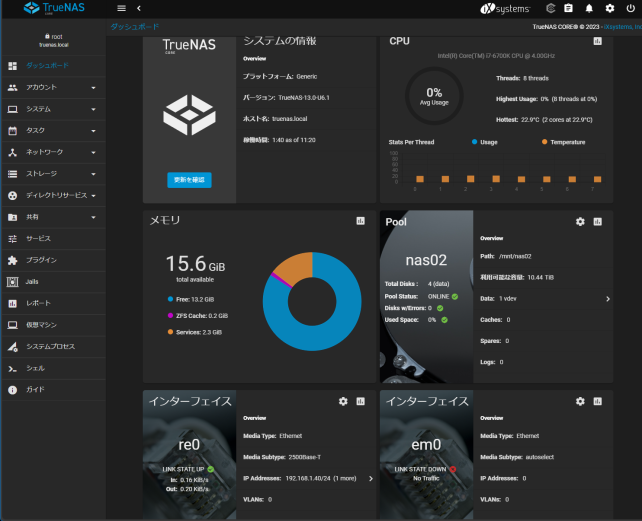
Task: Open the settings gear in top bar
Action: click(x=610, y=8)
